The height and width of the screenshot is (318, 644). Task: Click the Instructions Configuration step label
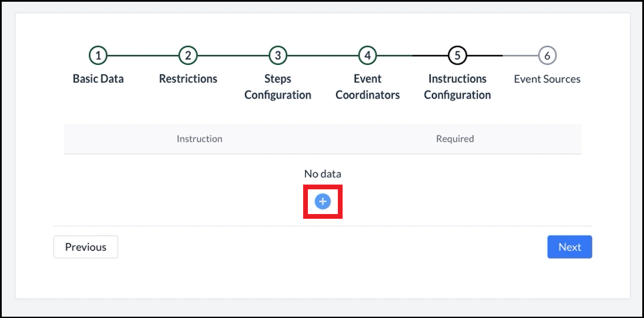pyautogui.click(x=458, y=87)
